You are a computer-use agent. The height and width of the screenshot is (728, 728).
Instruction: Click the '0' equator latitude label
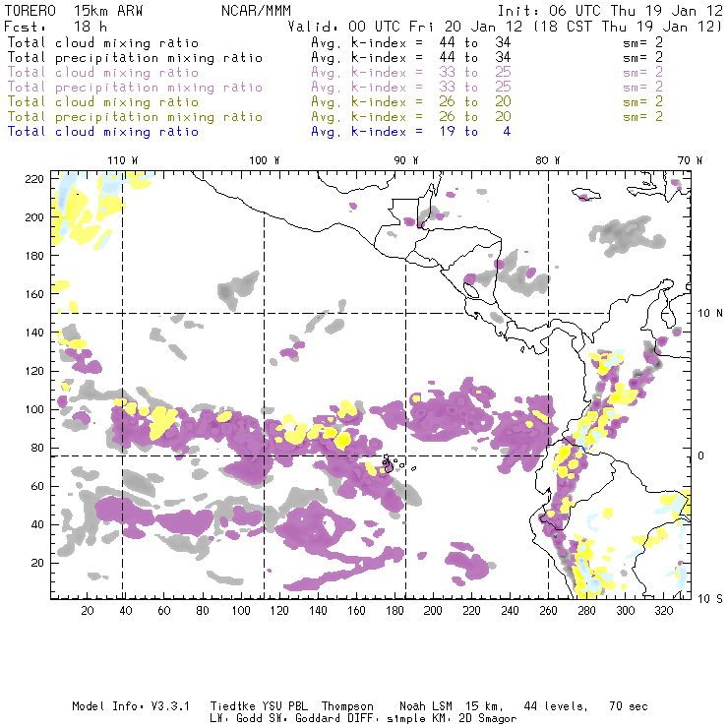(701, 455)
